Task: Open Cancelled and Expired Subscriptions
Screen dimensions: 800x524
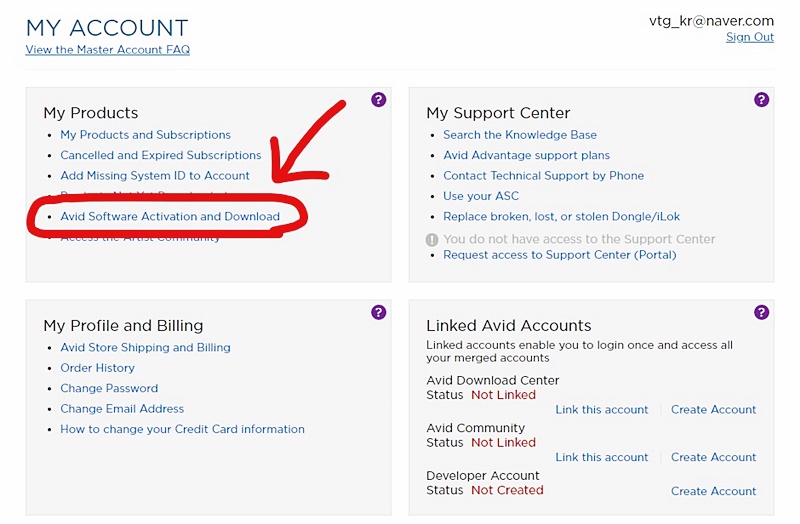Action: 161,155
